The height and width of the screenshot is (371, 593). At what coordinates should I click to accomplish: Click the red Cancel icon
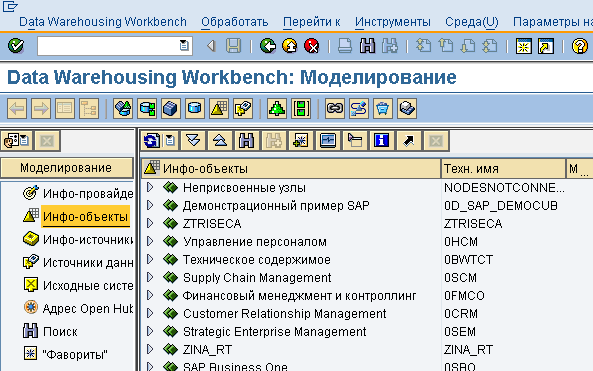(312, 46)
